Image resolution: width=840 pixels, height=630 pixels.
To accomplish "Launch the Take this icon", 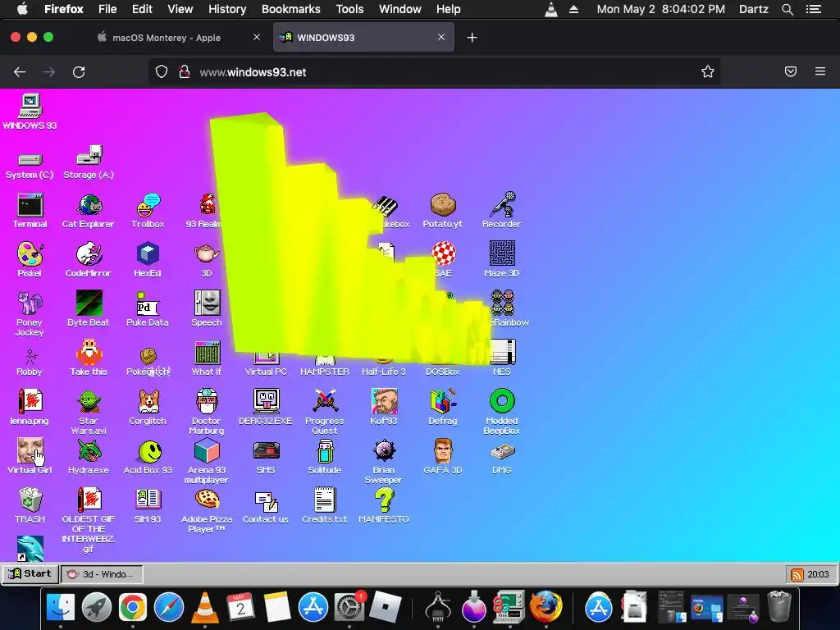I will tap(89, 358).
